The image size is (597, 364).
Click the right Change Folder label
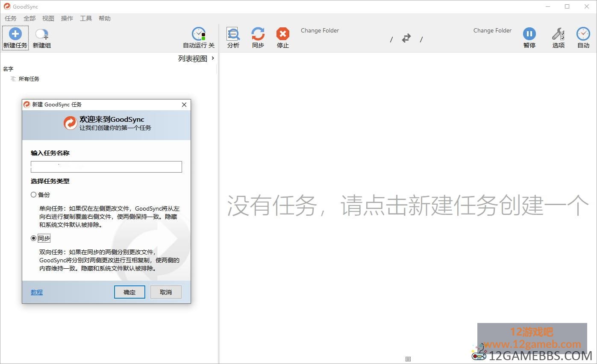[492, 30]
